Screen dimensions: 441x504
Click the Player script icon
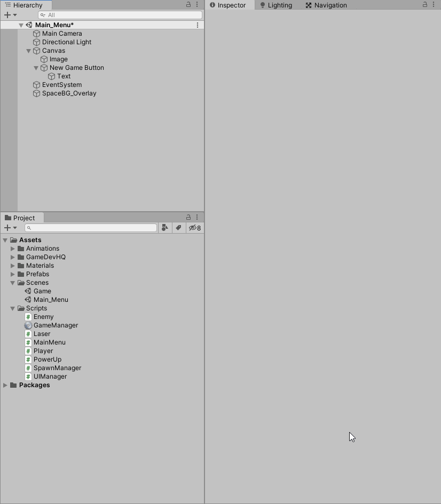(28, 351)
